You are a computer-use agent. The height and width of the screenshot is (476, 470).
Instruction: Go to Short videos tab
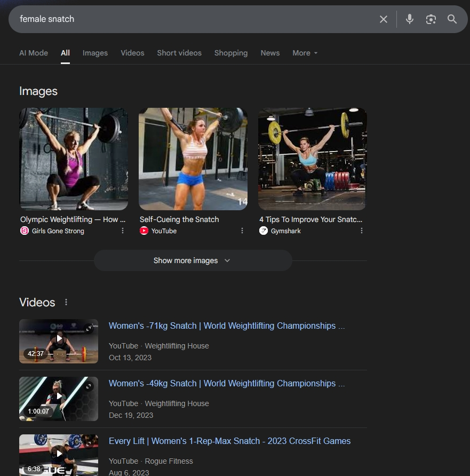click(179, 53)
